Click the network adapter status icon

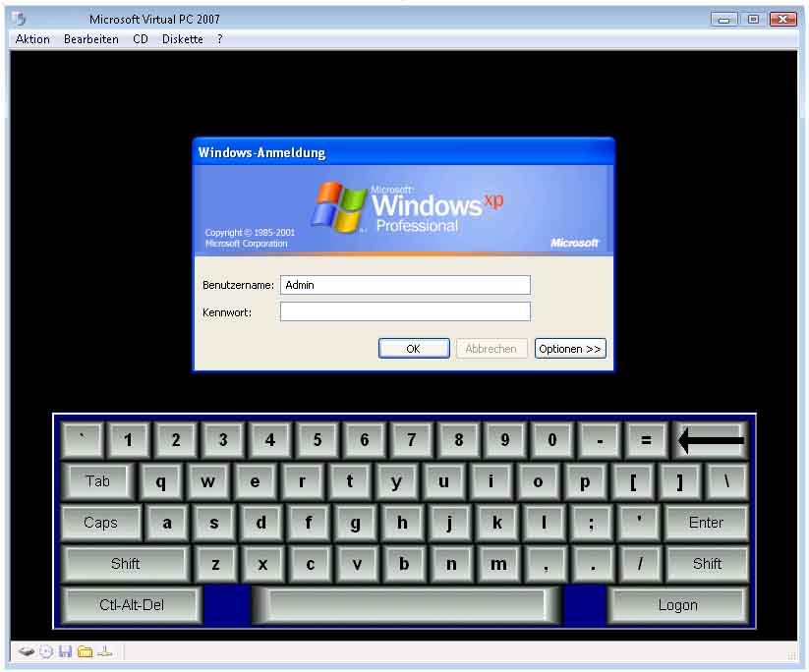[x=105, y=652]
